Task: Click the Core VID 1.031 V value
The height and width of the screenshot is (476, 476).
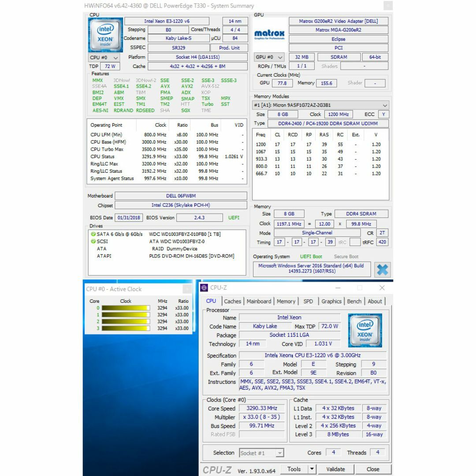Action: point(323,344)
